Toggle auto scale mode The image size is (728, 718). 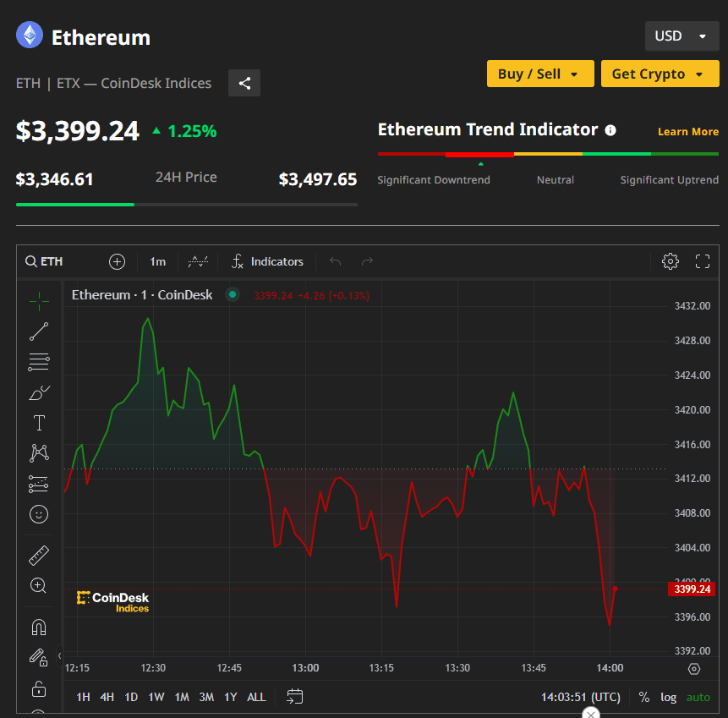click(698, 697)
